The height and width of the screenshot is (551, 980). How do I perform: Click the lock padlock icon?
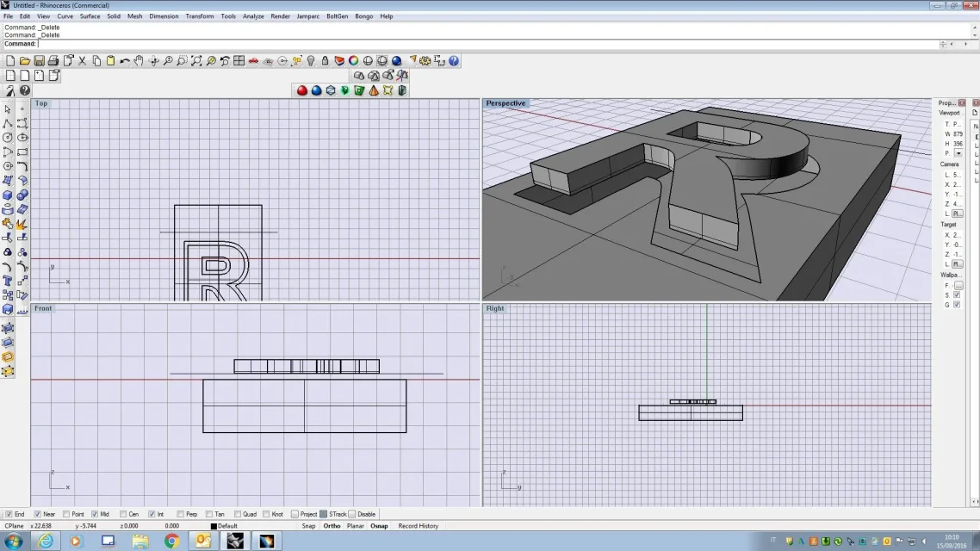pyautogui.click(x=325, y=61)
